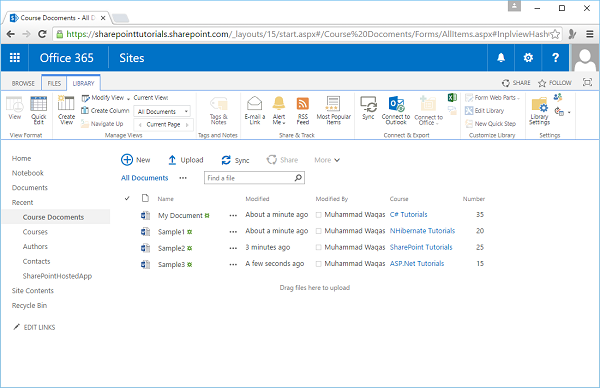Toggle the select-all checkmark in list header
Image resolution: width=600 pixels, height=388 pixels.
[127, 198]
